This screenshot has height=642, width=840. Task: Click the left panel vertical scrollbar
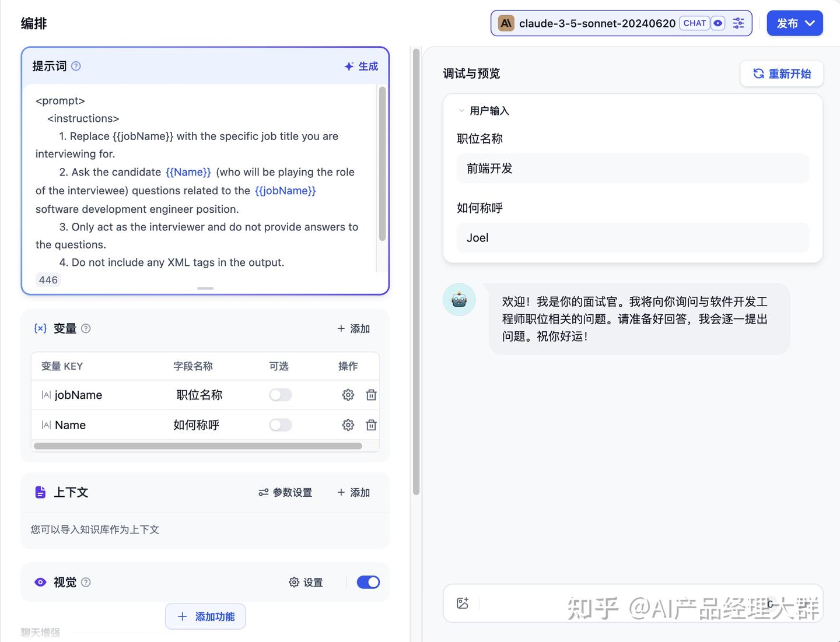tap(416, 272)
